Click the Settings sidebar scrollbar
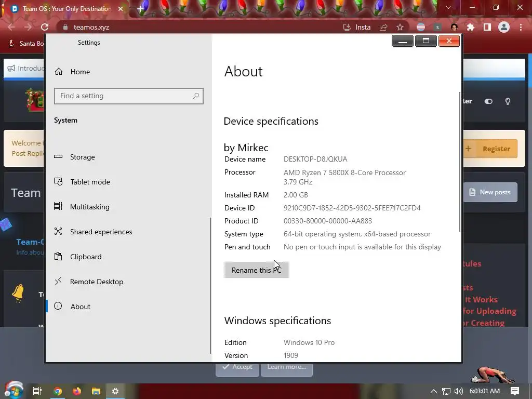Screen dimensions: 532x399 point(210,286)
